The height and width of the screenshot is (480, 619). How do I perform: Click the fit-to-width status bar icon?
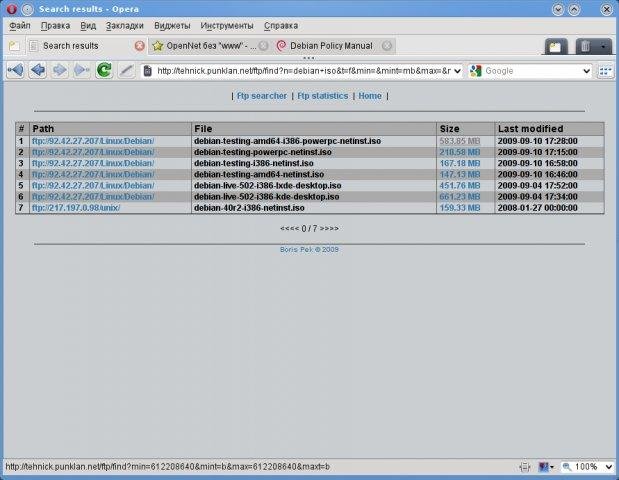[525, 467]
